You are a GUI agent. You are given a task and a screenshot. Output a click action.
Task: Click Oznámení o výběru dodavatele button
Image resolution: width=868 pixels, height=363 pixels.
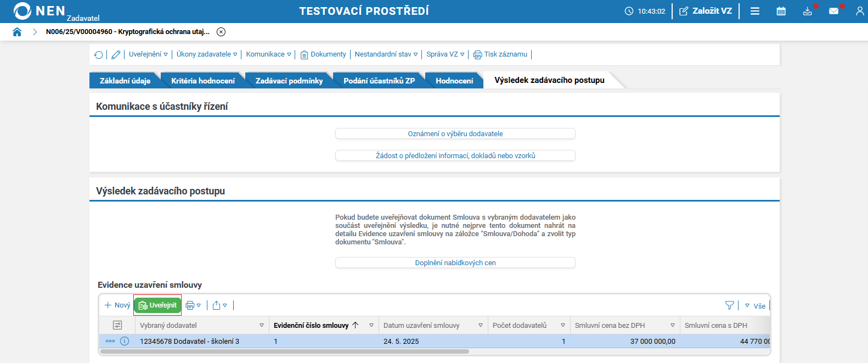[455, 134]
